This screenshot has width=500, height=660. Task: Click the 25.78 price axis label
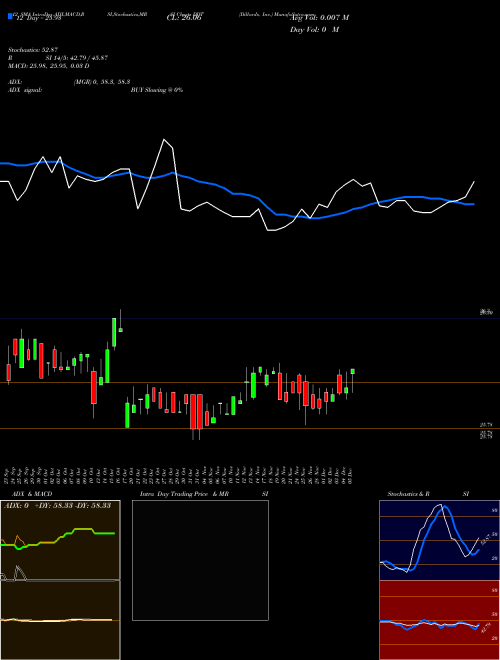coord(486,426)
